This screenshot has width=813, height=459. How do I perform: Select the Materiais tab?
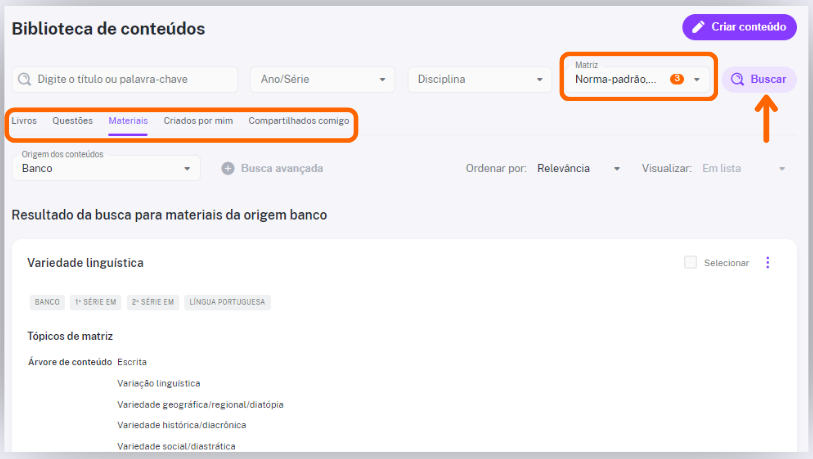(128, 121)
